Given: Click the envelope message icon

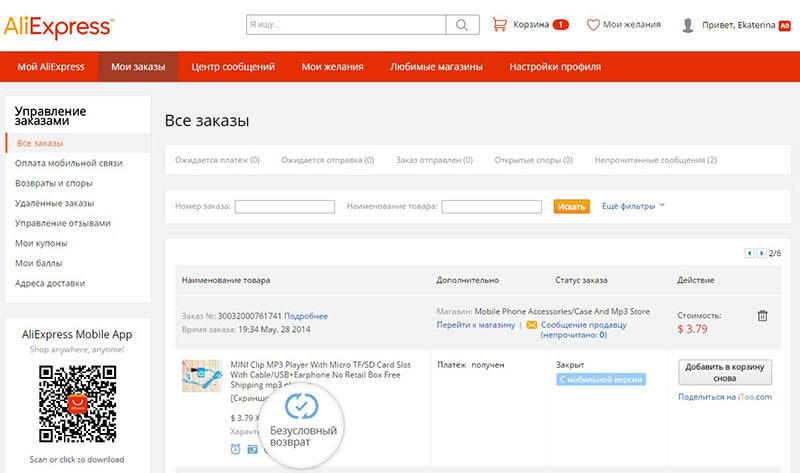Looking at the screenshot, I should (x=532, y=325).
